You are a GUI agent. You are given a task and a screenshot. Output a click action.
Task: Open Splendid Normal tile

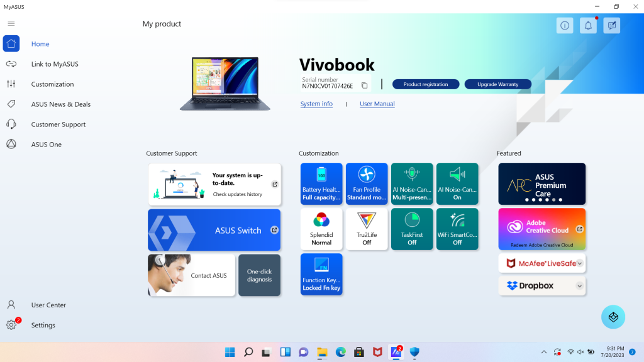(x=321, y=229)
